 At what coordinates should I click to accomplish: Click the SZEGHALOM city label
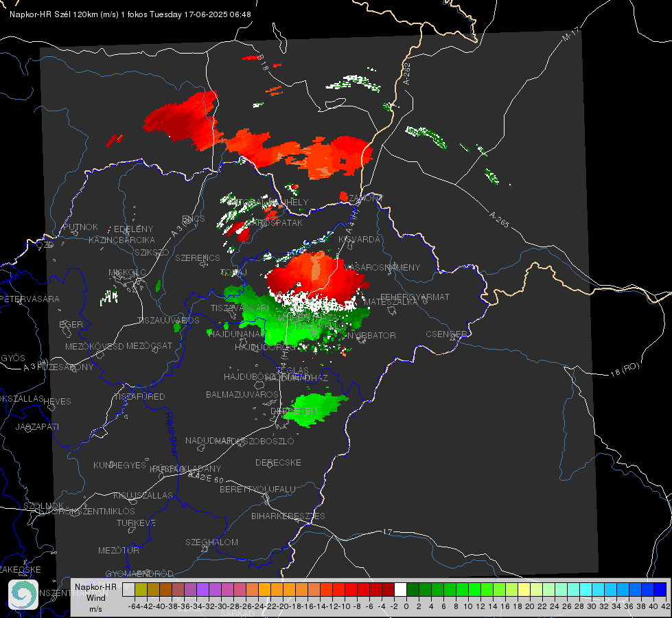[211, 542]
